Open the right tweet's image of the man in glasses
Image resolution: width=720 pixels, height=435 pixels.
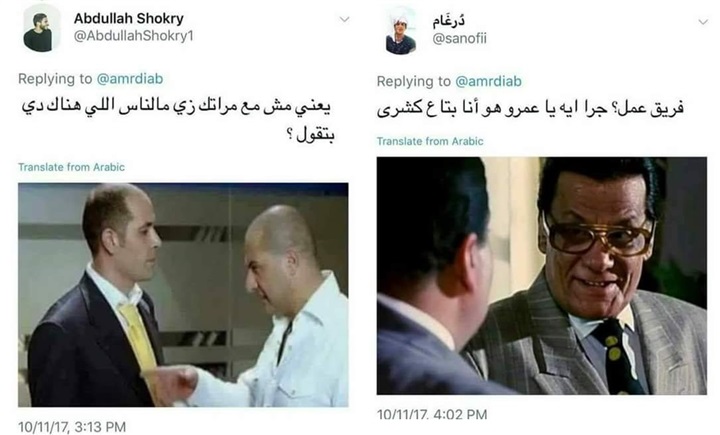pyautogui.click(x=542, y=276)
